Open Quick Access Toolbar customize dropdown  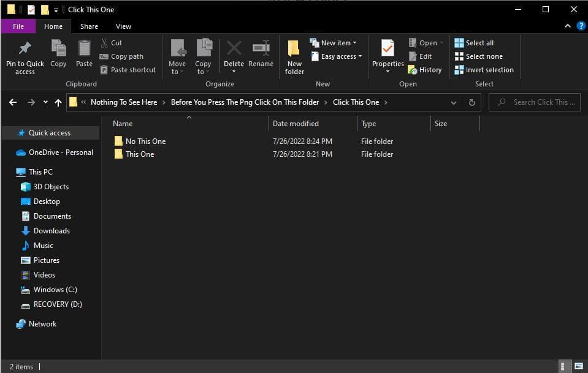[x=56, y=10]
